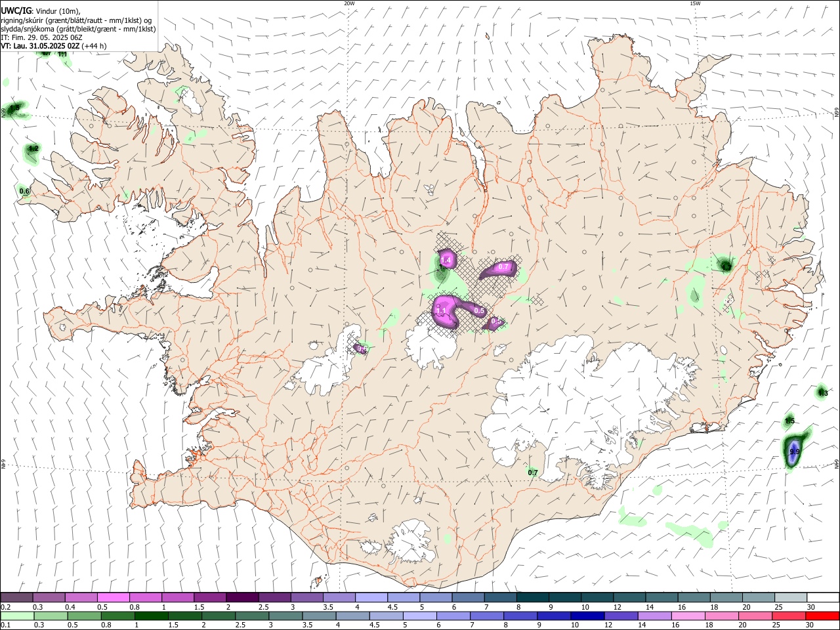
Task: Select the light pink 16 swatch in the rain scale
Action: 688,616
